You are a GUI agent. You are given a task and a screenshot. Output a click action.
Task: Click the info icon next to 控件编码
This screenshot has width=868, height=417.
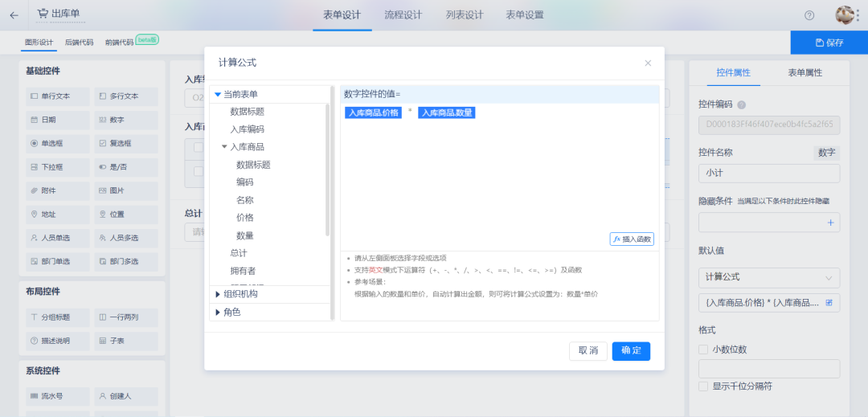click(741, 104)
